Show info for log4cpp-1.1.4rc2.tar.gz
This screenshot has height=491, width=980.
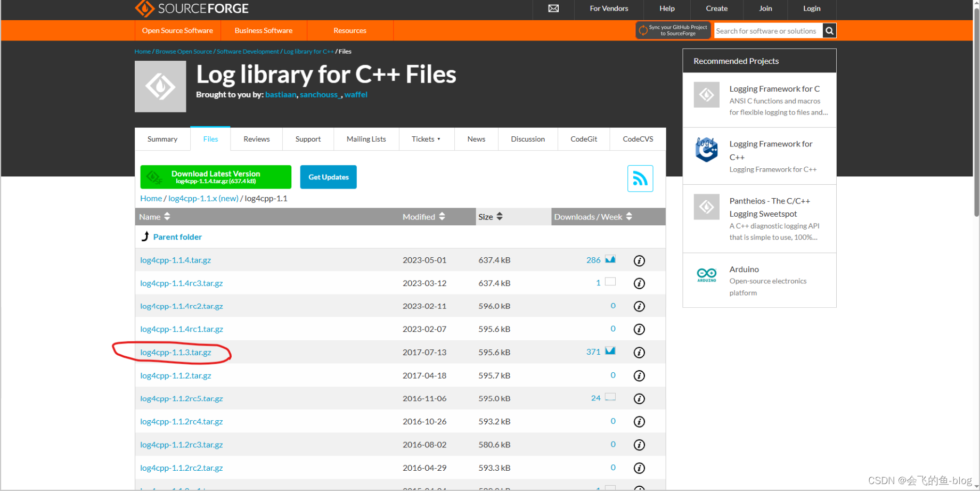[639, 306]
